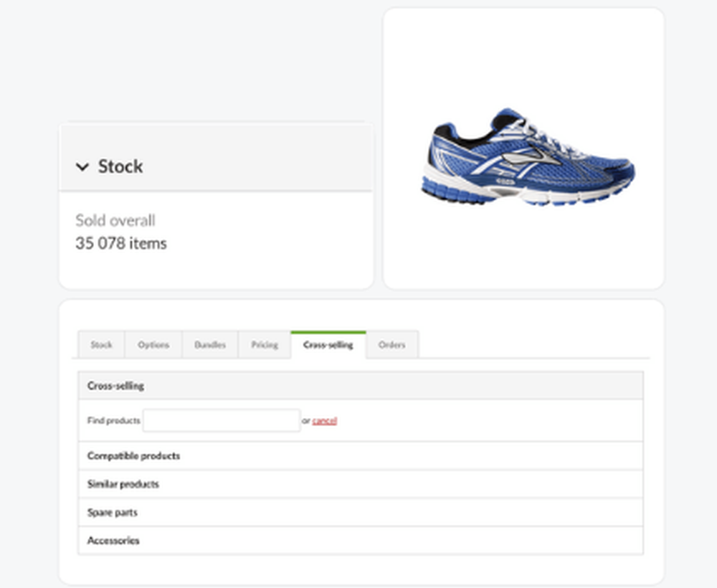Select the Cross-selling tab
The image size is (717, 588).
[x=328, y=345]
